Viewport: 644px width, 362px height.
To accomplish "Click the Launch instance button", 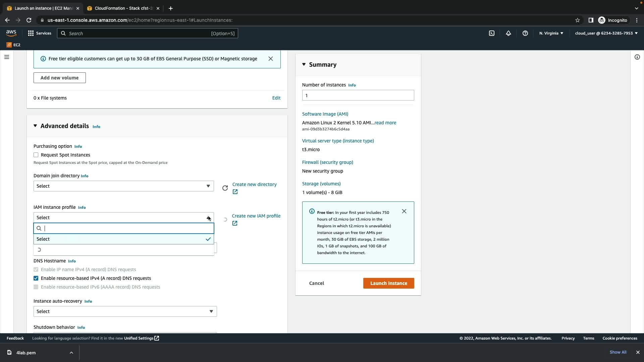I will [x=388, y=283].
